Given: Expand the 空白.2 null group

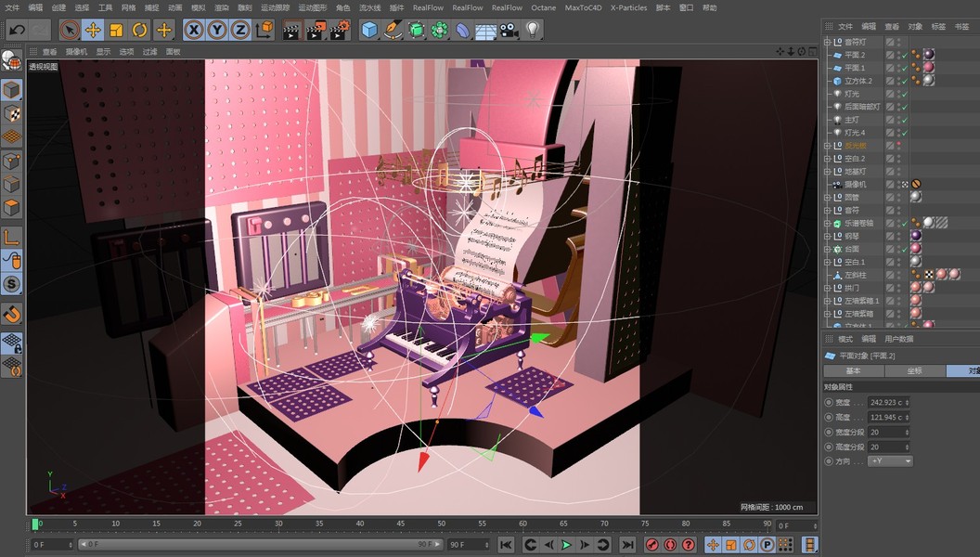Looking at the screenshot, I should (x=828, y=158).
